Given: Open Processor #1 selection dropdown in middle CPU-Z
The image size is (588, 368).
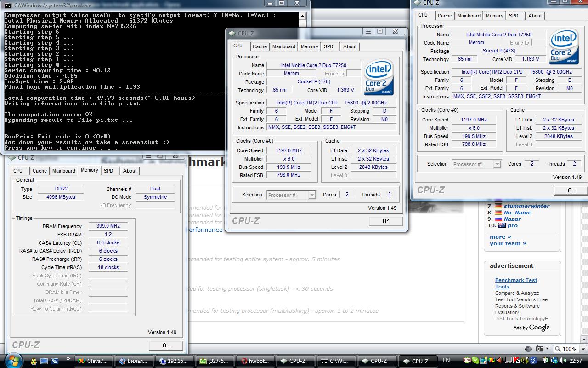Looking at the screenshot, I should [291, 195].
